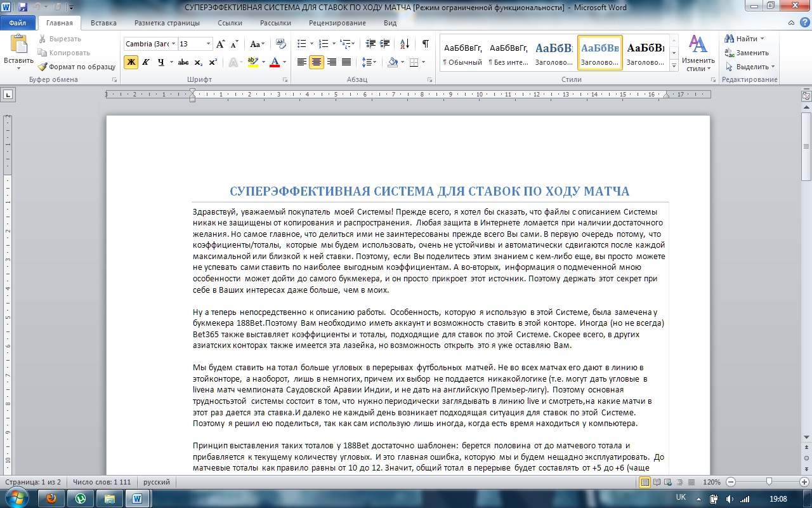Open Изменить стили menu
The width and height of the screenshot is (812, 508).
click(x=698, y=53)
